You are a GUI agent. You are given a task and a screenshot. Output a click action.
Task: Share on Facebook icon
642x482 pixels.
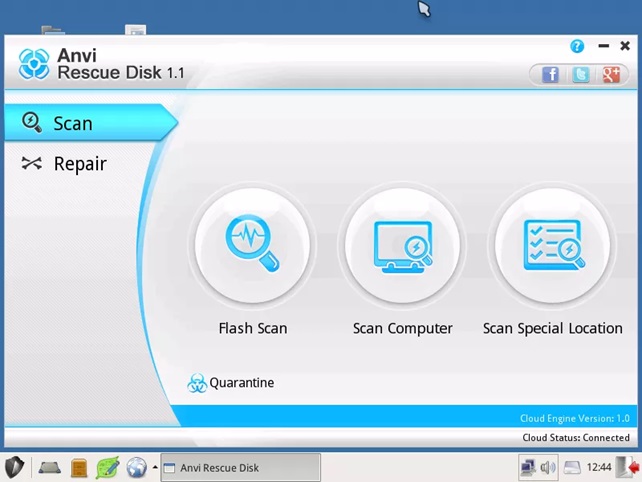coord(550,75)
